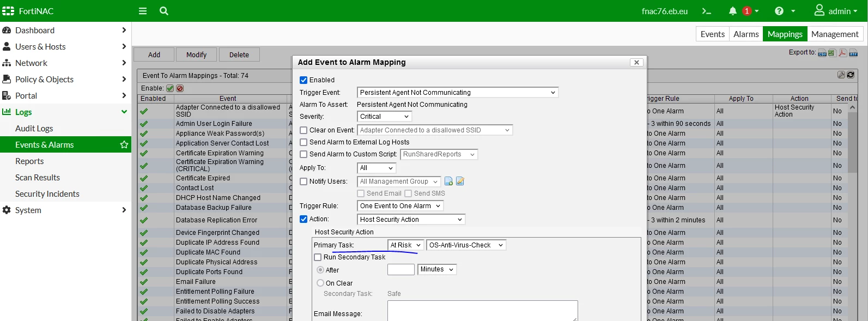Image resolution: width=868 pixels, height=321 pixels.
Task: Select the On Clear radio button
Action: pos(320,283)
